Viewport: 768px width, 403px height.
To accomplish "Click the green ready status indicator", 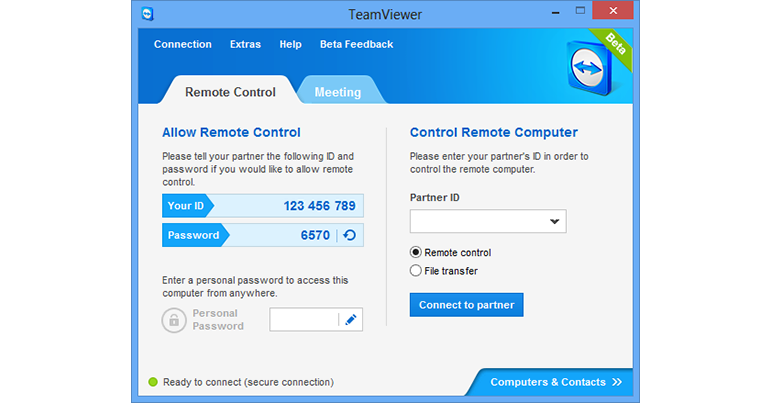I will tap(153, 382).
